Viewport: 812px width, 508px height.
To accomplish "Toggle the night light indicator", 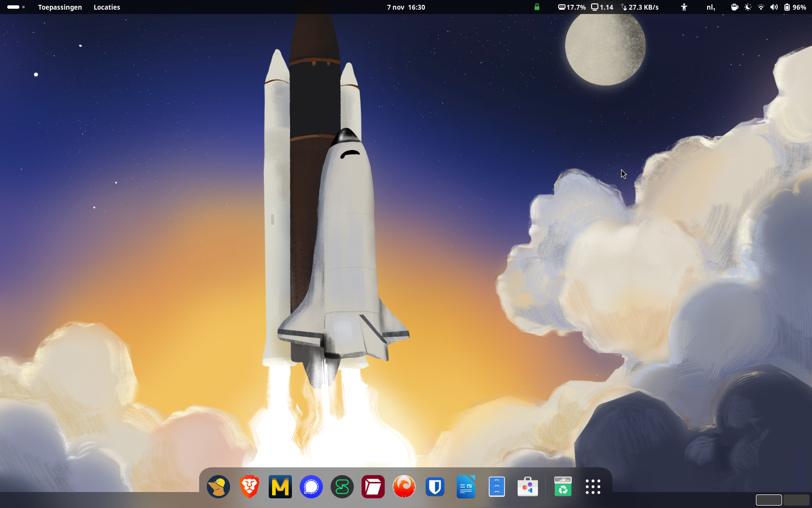I will point(748,7).
